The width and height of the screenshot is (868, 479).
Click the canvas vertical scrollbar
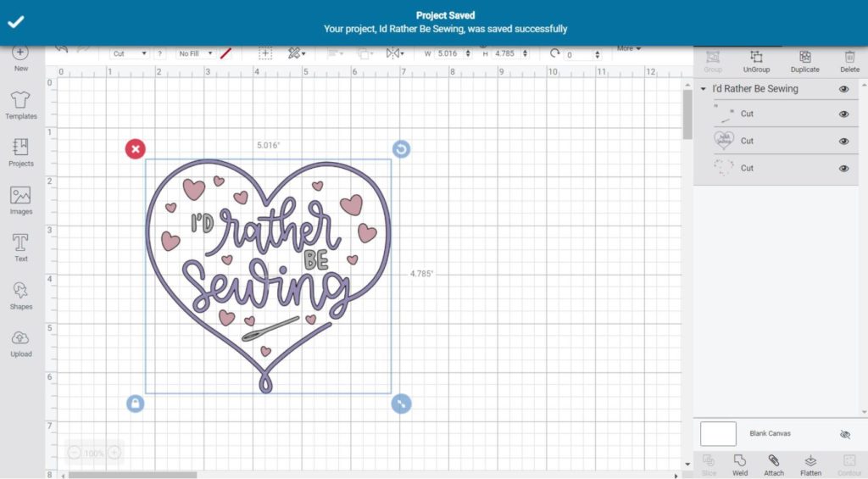[687, 114]
